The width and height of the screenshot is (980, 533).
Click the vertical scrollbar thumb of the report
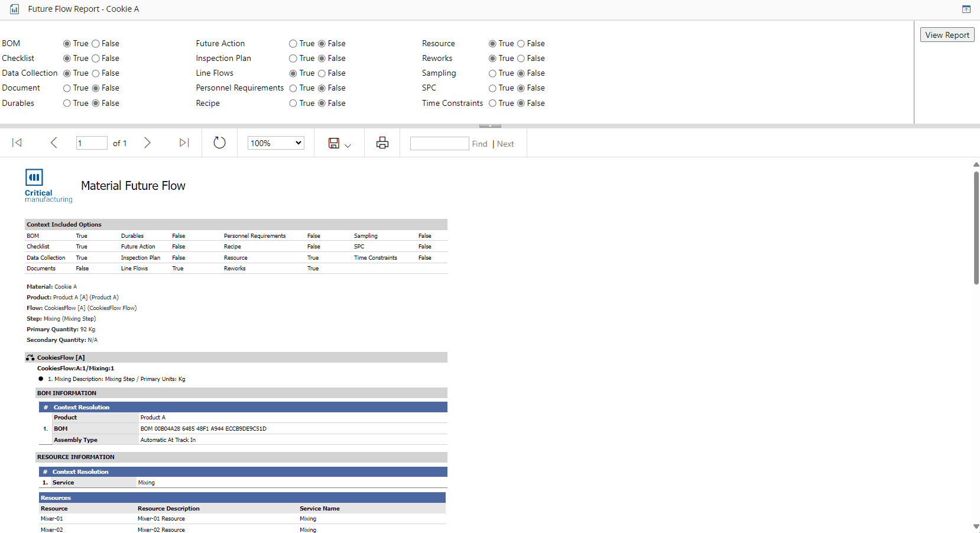point(976,228)
